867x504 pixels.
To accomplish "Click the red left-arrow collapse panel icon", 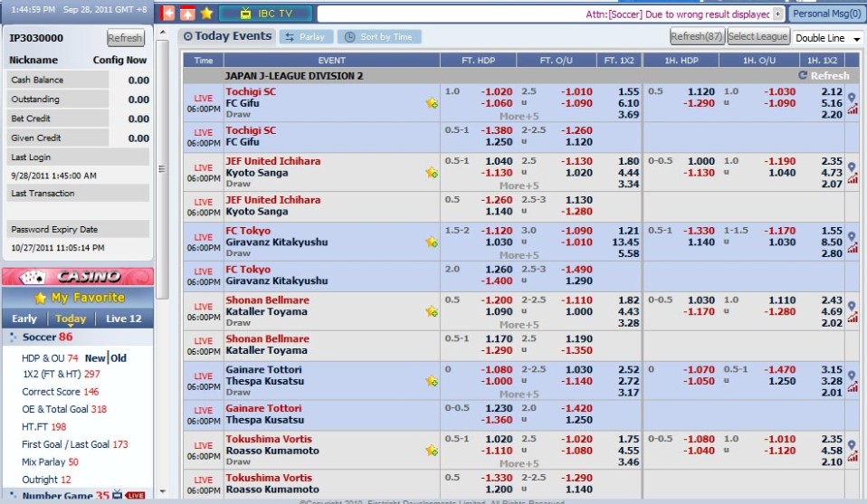I will click(167, 13).
